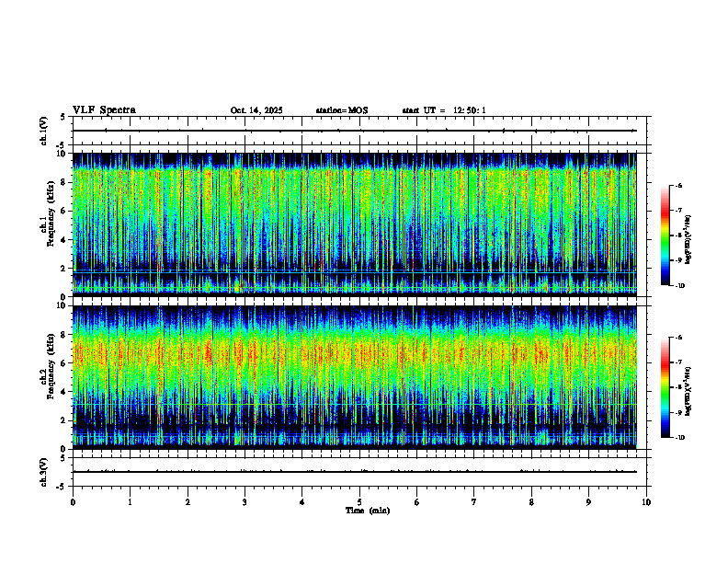Click the ch.1 spectrogram color bar
The width and height of the screenshot is (728, 563).
pyautogui.click(x=665, y=236)
